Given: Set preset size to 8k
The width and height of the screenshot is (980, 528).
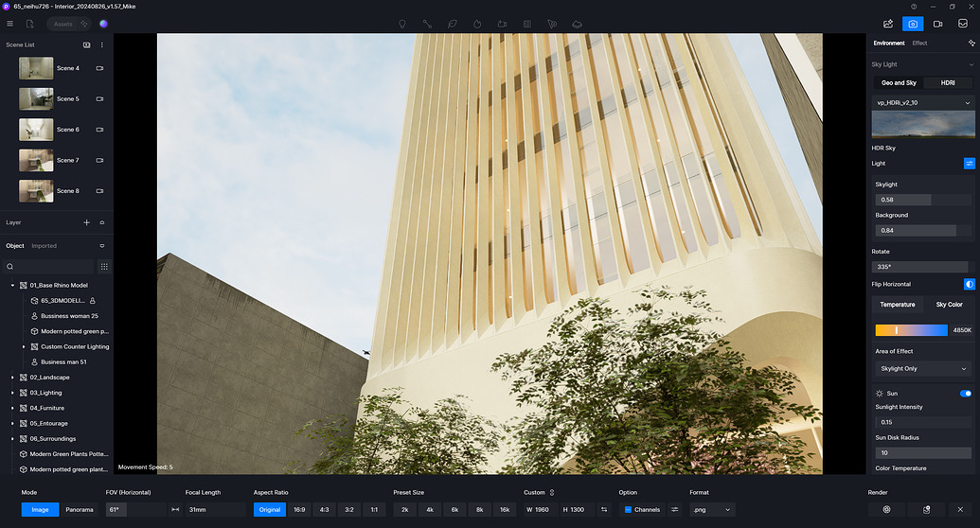Looking at the screenshot, I should (480, 510).
